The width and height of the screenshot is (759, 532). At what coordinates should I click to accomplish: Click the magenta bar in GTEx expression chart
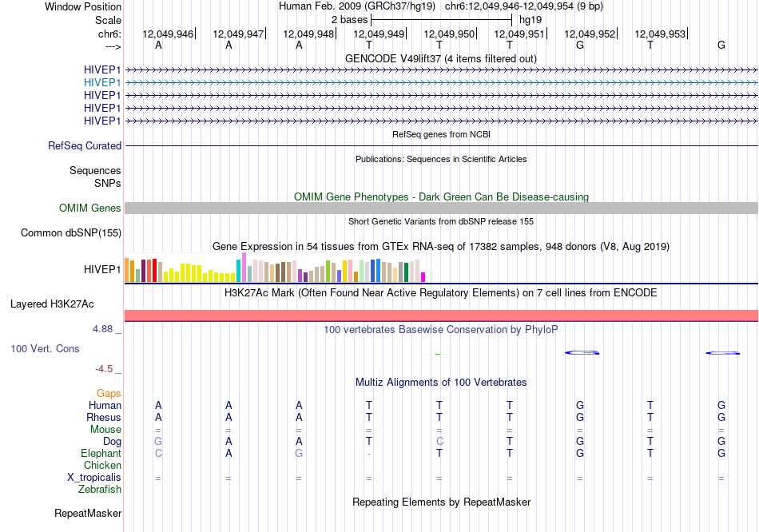tap(423, 277)
